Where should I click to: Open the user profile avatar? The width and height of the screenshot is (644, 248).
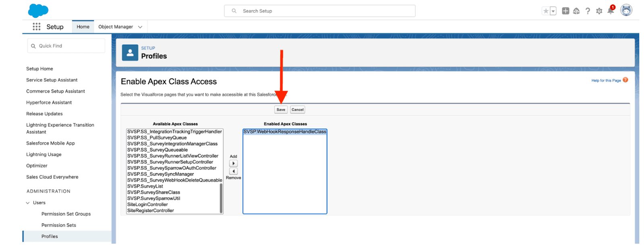pyautogui.click(x=626, y=10)
